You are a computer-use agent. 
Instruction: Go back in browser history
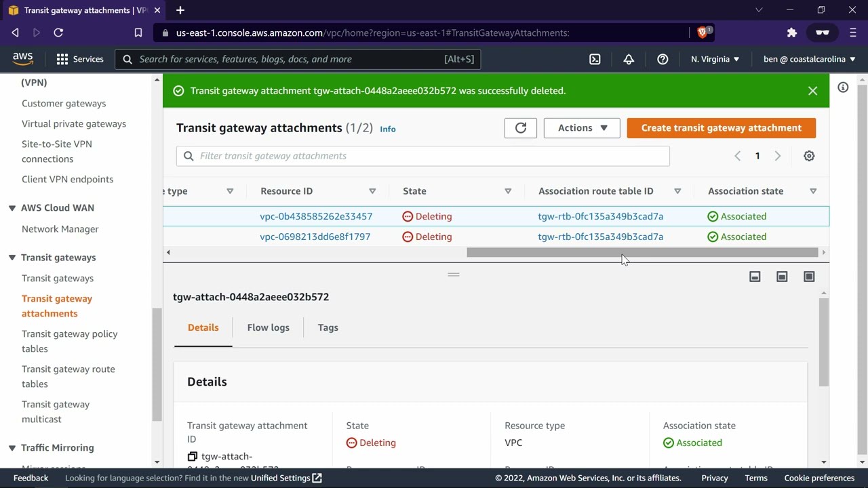click(15, 33)
